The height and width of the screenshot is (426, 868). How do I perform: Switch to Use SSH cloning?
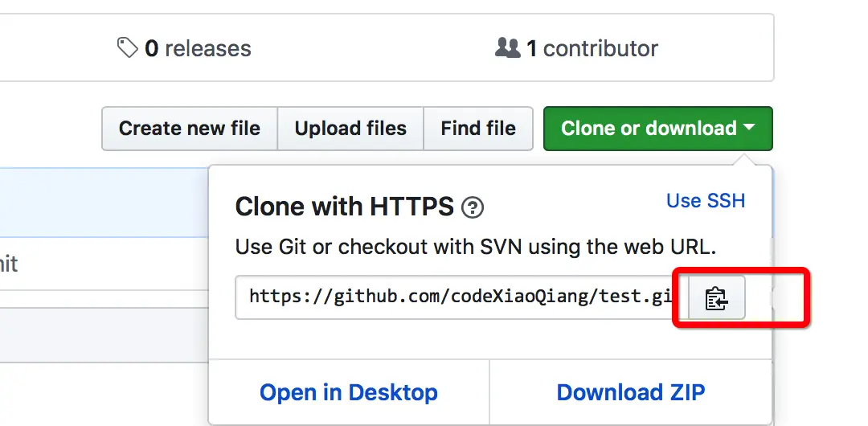pyautogui.click(x=706, y=201)
